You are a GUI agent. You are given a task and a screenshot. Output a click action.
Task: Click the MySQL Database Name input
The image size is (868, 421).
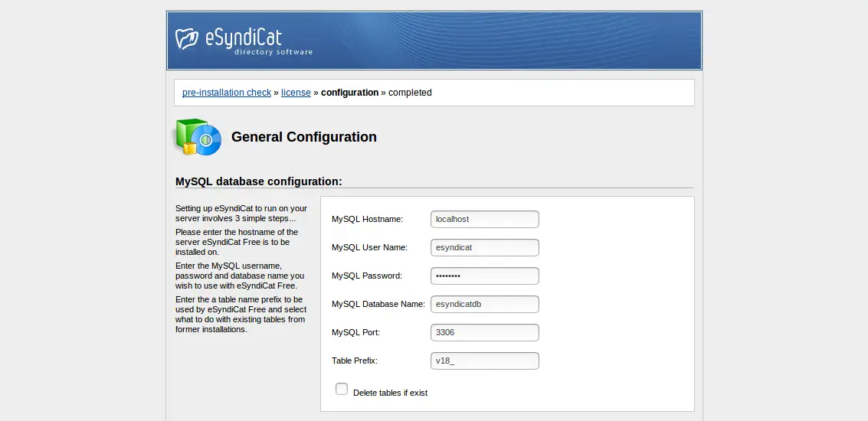click(485, 304)
